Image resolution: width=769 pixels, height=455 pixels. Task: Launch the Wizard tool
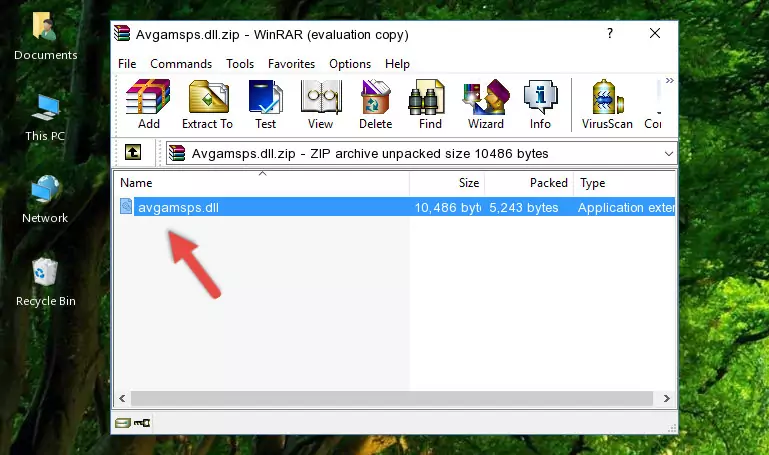tap(486, 104)
